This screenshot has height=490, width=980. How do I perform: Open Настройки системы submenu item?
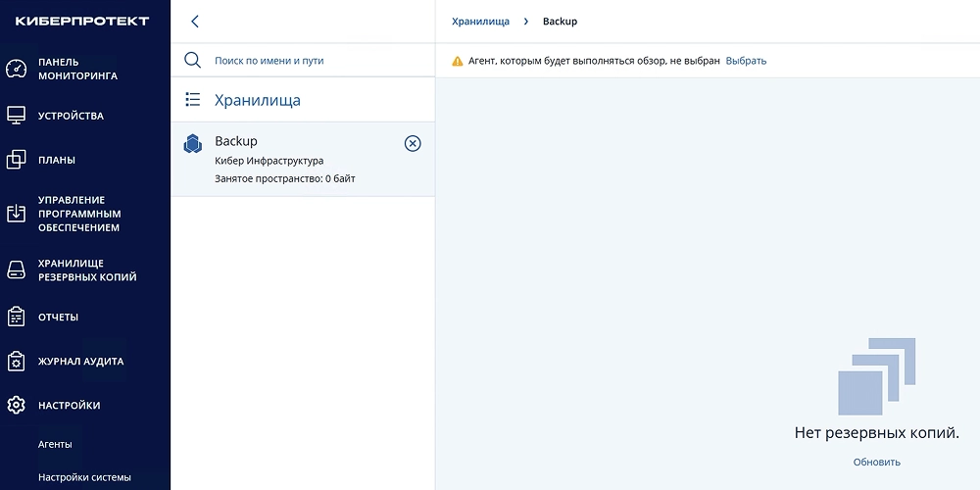84,477
